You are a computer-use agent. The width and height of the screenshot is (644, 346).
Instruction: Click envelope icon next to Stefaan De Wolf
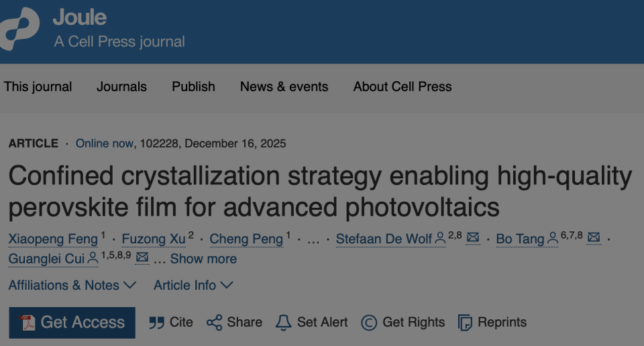tap(473, 238)
